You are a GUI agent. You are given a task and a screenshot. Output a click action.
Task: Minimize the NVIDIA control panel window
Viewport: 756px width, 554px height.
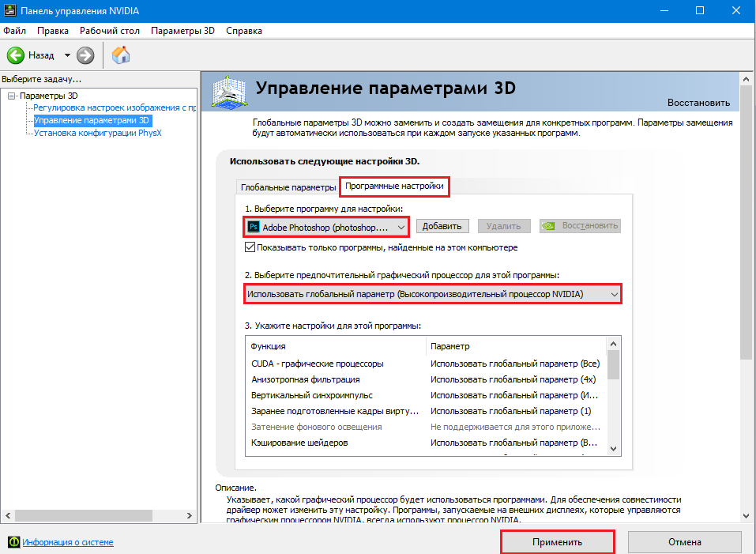pos(664,10)
